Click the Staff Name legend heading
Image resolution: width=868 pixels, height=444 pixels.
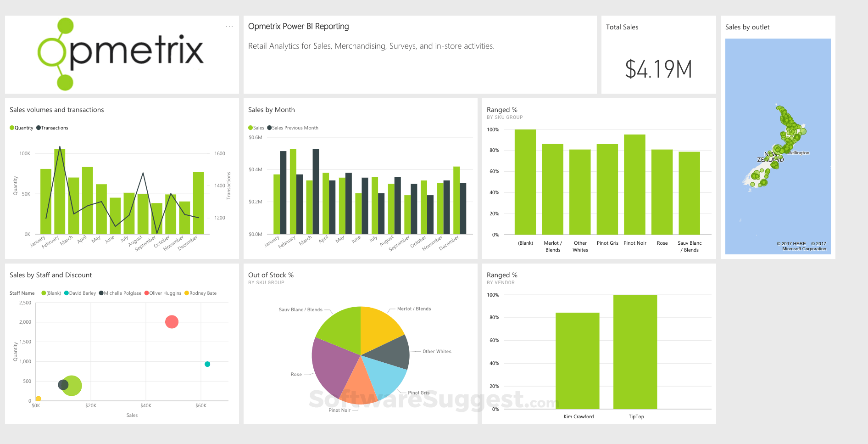pos(22,293)
